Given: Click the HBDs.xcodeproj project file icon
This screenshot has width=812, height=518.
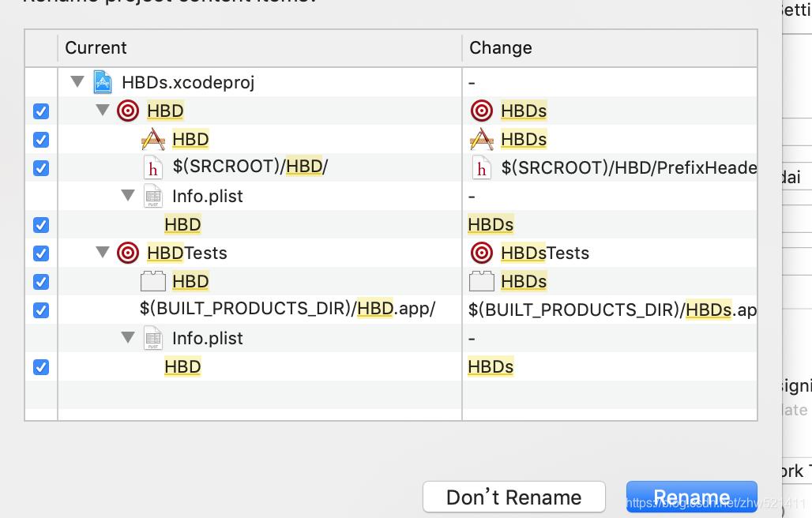Looking at the screenshot, I should 103,82.
